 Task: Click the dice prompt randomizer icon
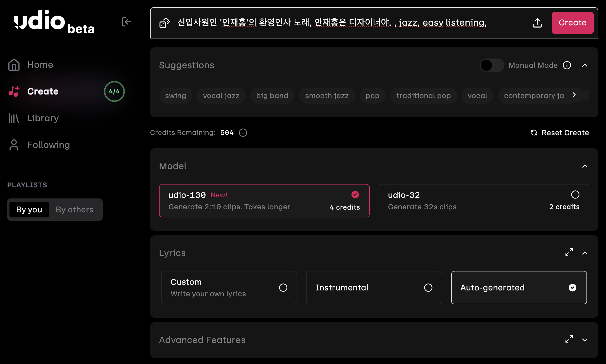pos(164,23)
